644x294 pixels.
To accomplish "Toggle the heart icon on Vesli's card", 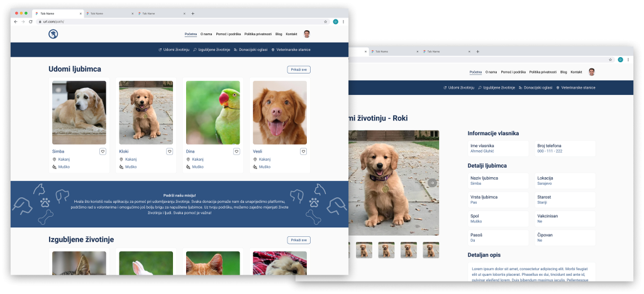I will pyautogui.click(x=303, y=151).
